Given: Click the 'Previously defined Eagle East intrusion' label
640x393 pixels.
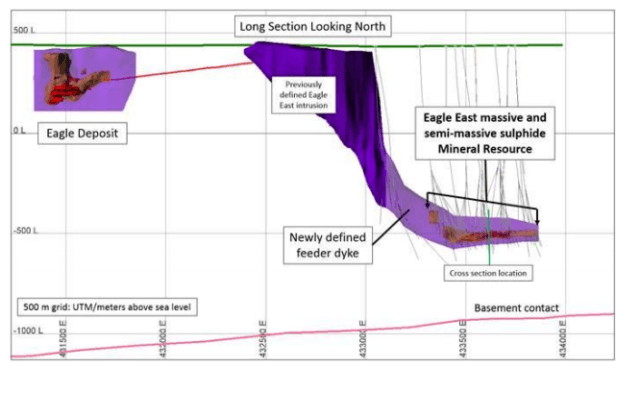Looking at the screenshot, I should coord(304,95).
